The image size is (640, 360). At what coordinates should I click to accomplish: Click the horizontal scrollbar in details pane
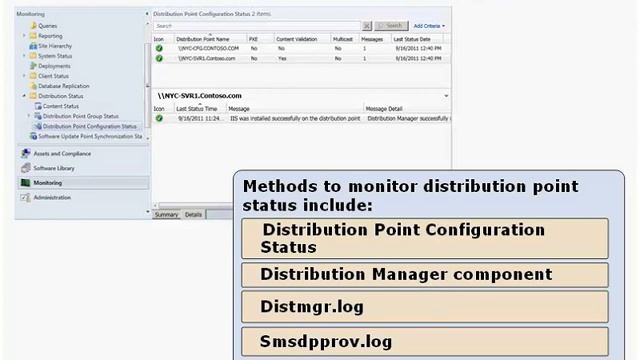[196, 205]
